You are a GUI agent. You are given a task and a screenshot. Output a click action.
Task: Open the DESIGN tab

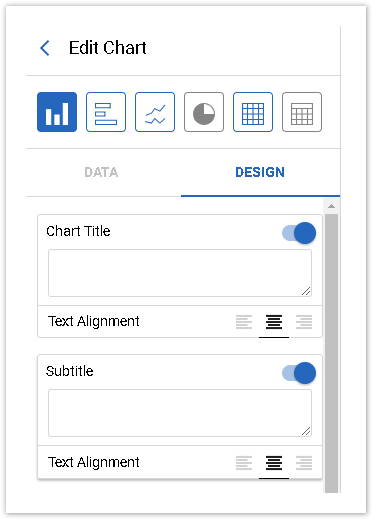(260, 172)
